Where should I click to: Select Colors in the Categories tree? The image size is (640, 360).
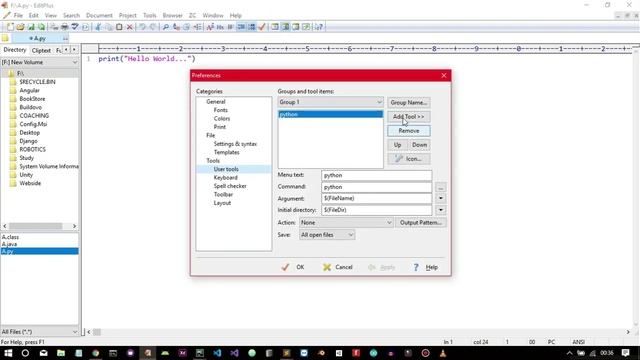pyautogui.click(x=222, y=119)
